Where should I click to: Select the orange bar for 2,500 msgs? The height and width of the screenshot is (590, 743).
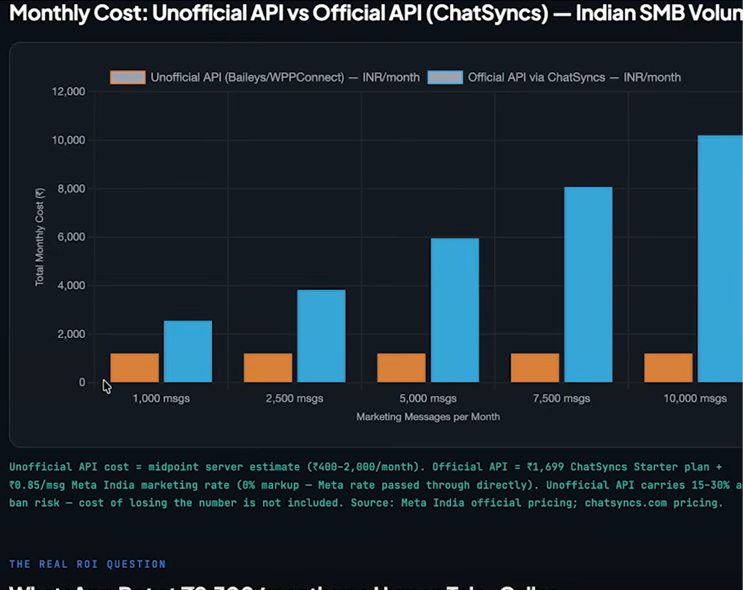coord(268,368)
